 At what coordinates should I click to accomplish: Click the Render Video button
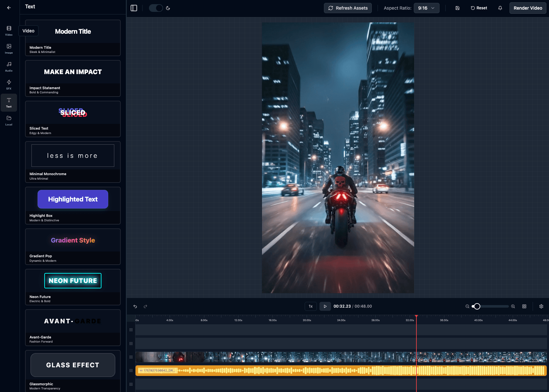[x=527, y=8]
